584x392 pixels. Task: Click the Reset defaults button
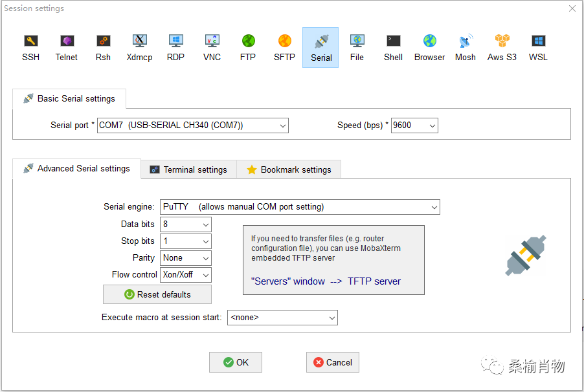click(x=157, y=294)
